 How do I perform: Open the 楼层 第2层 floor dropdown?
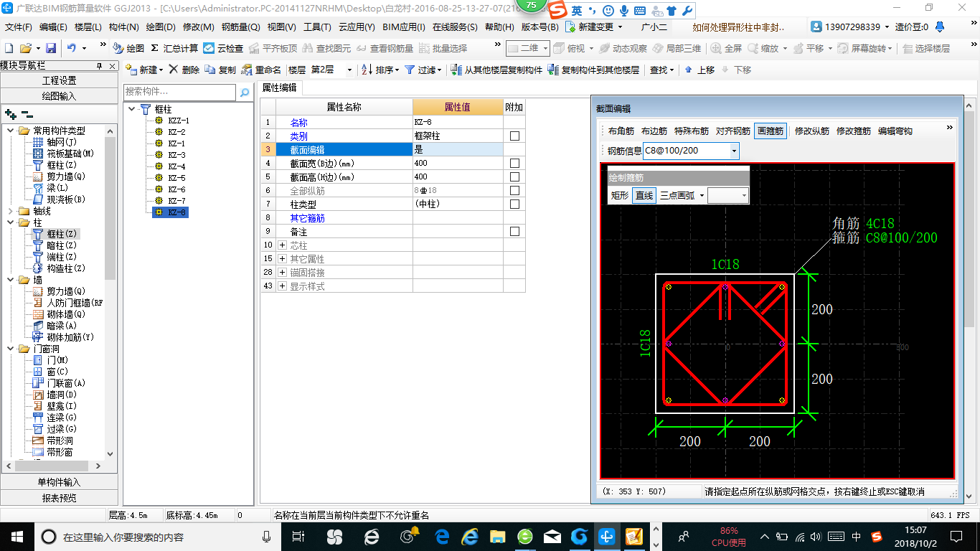point(349,70)
